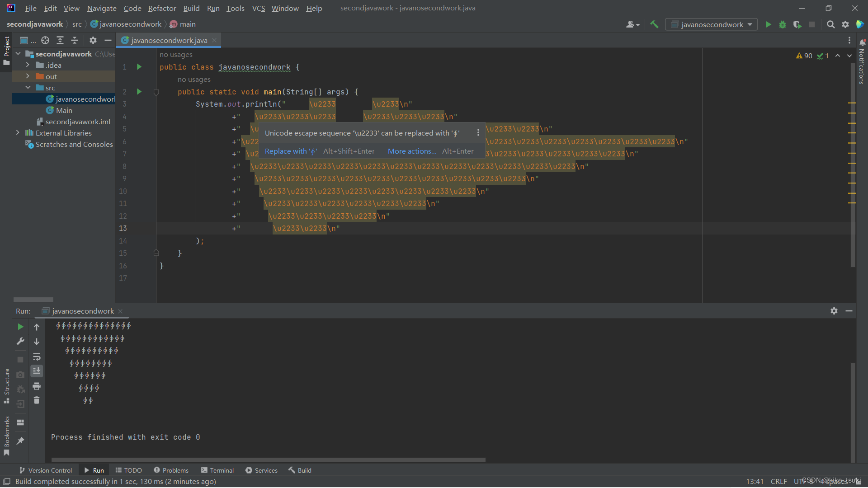Toggle scroll to end in the Run console
Screen dimensions: 868x488
(x=37, y=371)
